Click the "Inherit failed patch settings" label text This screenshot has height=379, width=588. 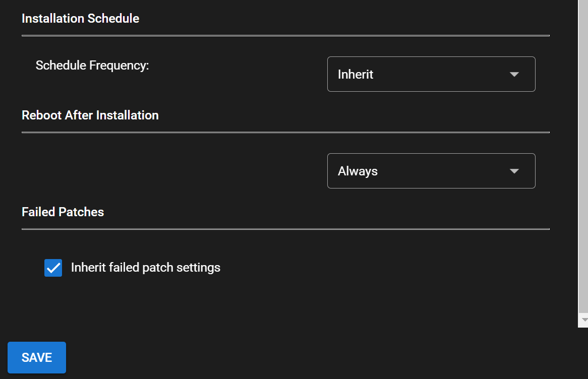(145, 267)
